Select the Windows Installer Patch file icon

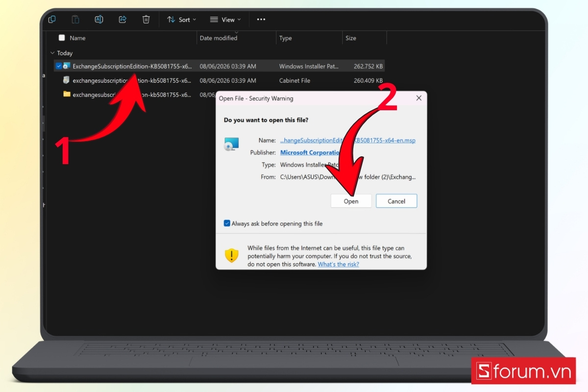coord(67,66)
